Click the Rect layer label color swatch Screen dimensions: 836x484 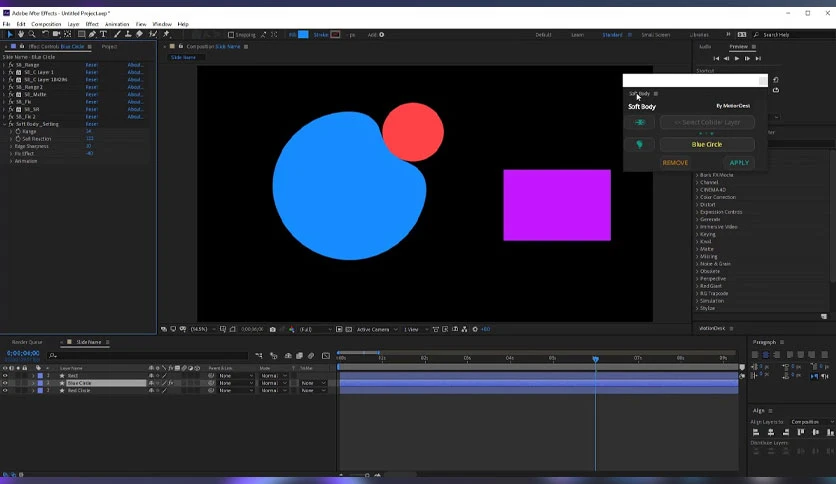click(x=40, y=376)
